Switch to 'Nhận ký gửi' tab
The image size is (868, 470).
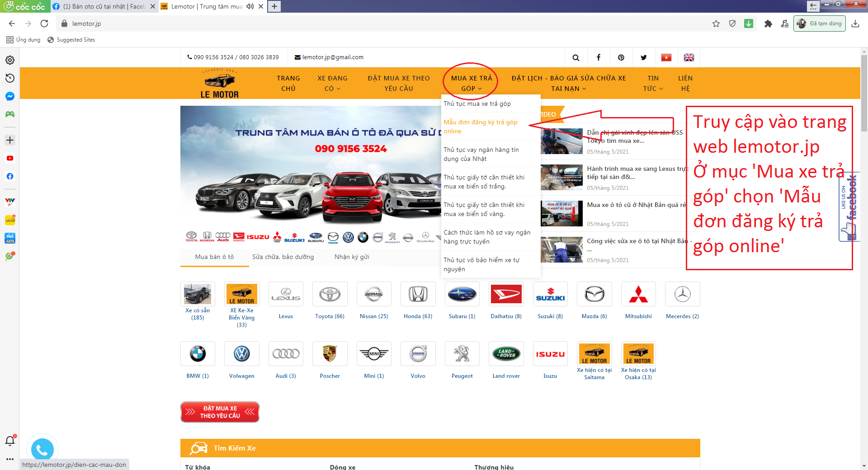coord(352,257)
